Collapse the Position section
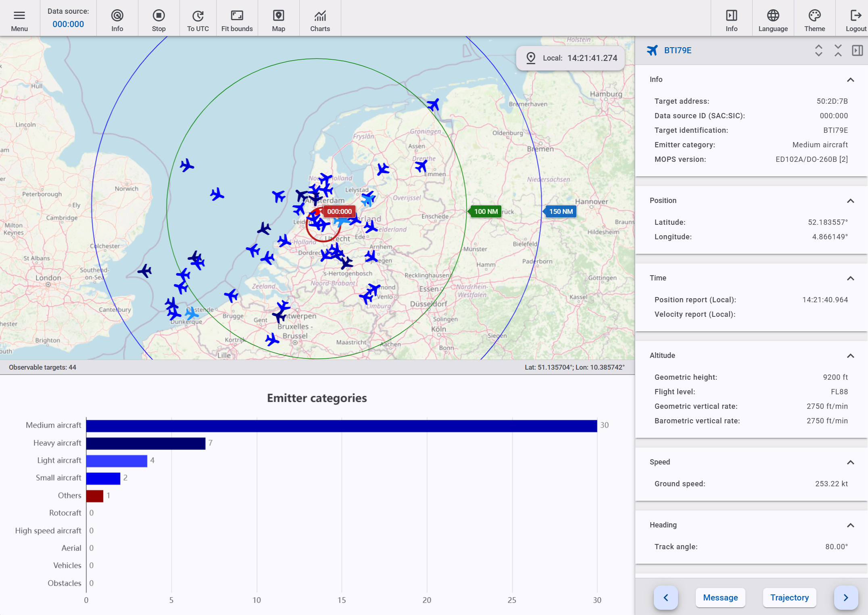 (850, 201)
